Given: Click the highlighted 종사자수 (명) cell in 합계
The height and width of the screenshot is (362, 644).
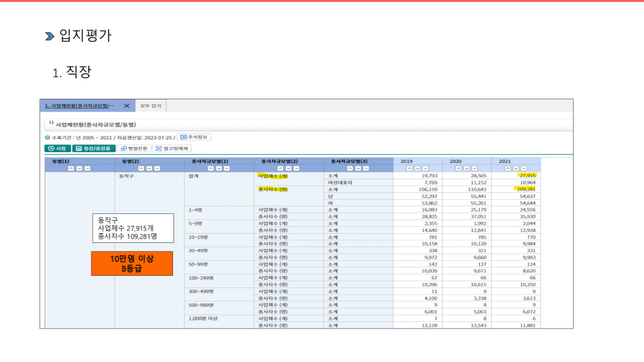Looking at the screenshot, I should click(273, 189).
